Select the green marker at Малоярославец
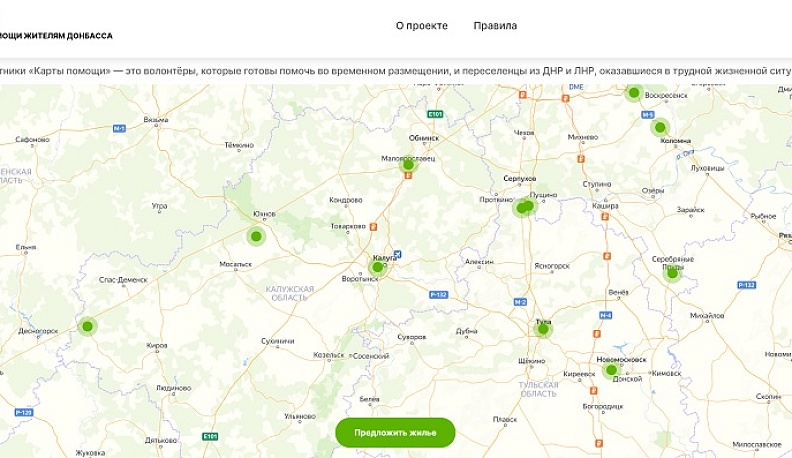 coord(408,166)
